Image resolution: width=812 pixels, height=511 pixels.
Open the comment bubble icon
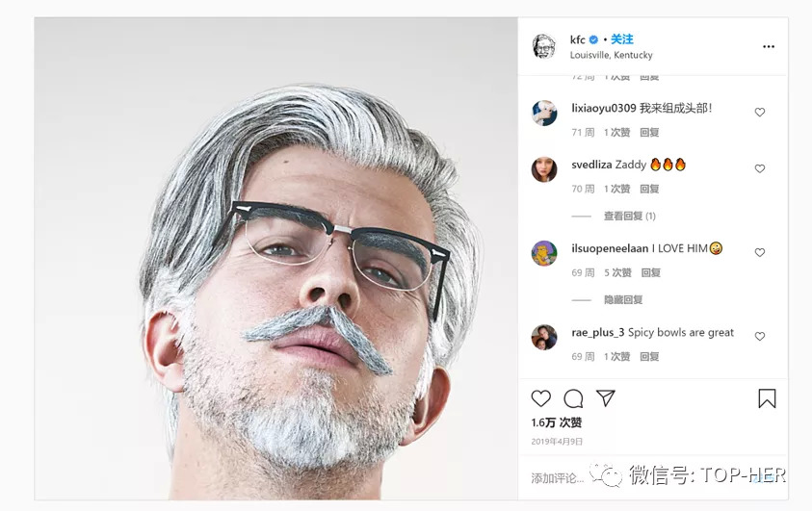point(573,398)
